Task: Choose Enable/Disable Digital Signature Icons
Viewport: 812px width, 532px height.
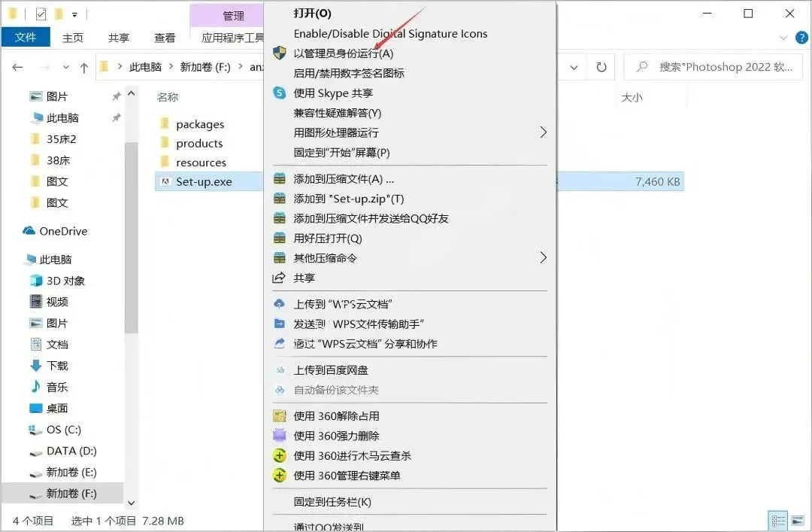Action: click(390, 34)
